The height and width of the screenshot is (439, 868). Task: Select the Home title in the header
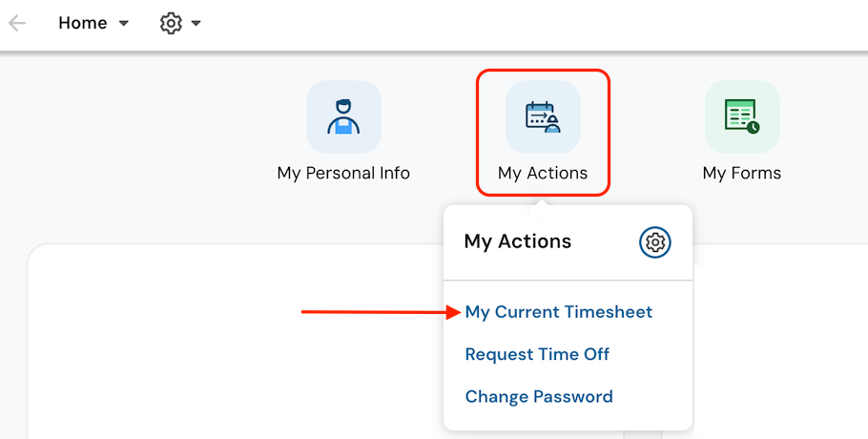pyautogui.click(x=82, y=23)
